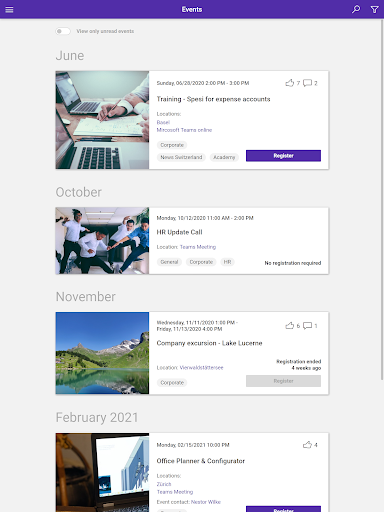Viewport: 384px width, 512px height.
Task: Open Office Planner & Configurator title
Action: click(201, 461)
